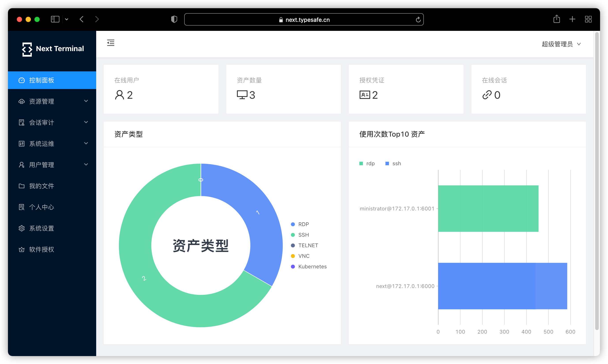The width and height of the screenshot is (608, 364).
Task: Select 我的文件 in sidebar
Action: 41,186
